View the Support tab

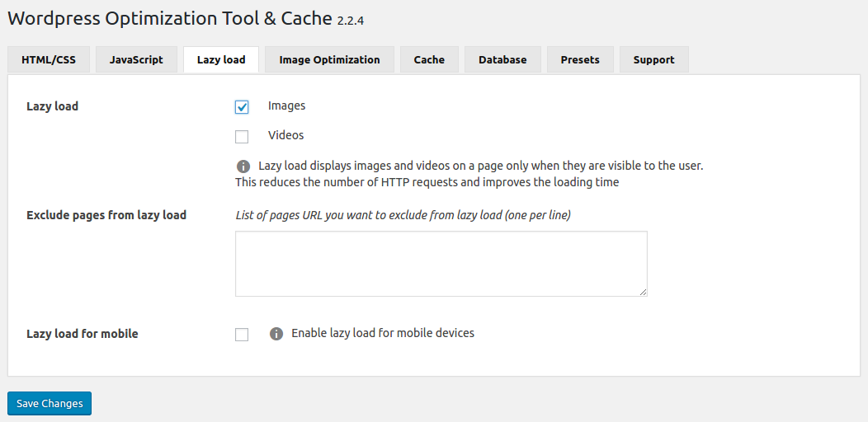653,59
